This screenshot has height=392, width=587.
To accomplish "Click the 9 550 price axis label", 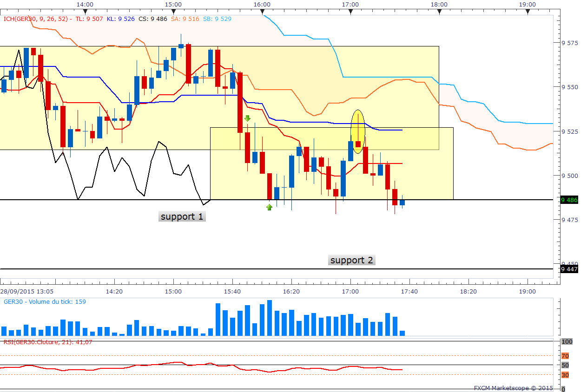I will [569, 87].
